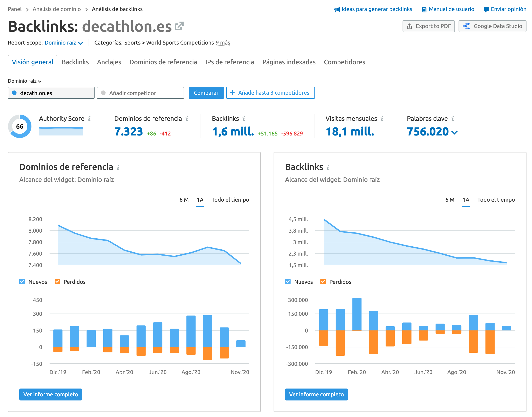Click the 18,1 mill. monthly visits value
Viewport: 532px width, 417px height.
pos(350,132)
